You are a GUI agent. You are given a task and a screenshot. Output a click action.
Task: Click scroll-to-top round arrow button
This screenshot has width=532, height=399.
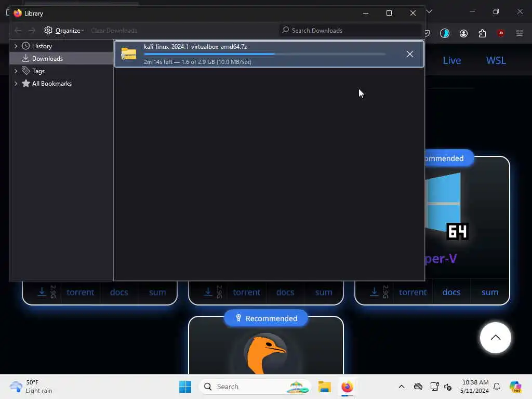pos(495,338)
